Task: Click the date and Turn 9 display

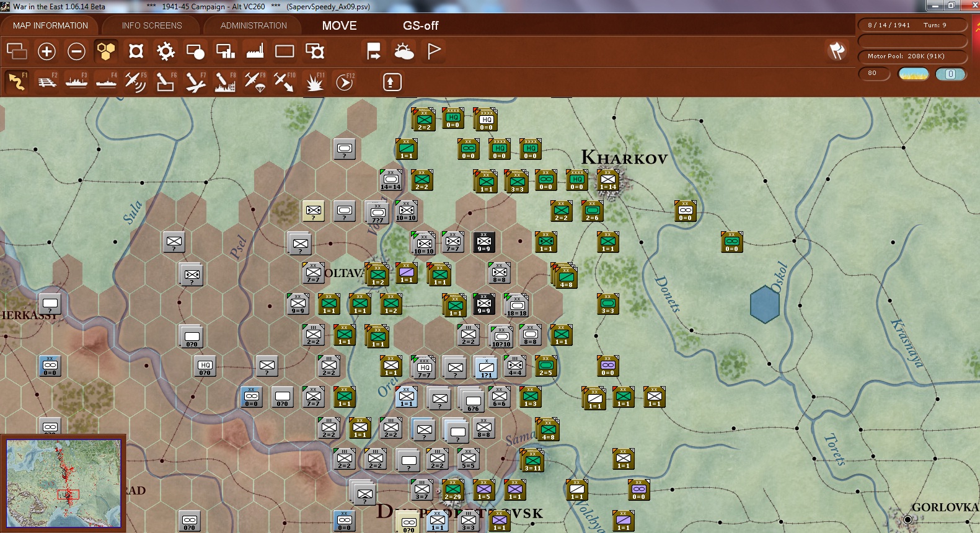Action: 912,25
